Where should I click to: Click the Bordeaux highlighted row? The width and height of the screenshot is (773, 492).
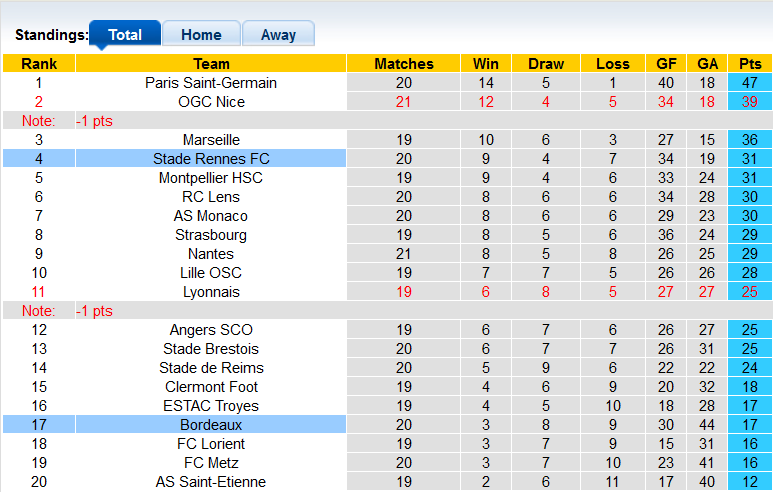(211, 425)
